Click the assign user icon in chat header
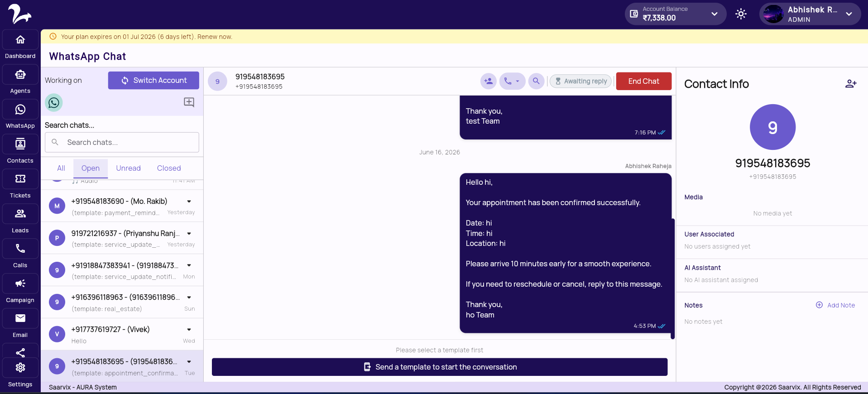 tap(489, 81)
